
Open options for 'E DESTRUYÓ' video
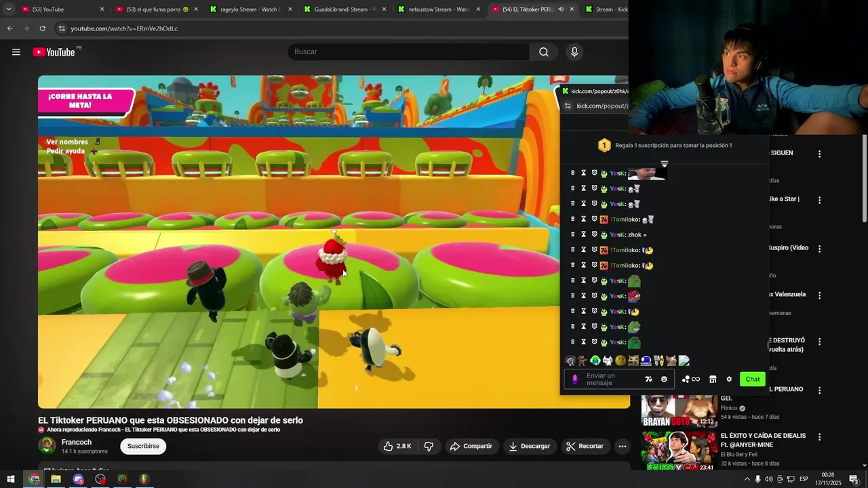pos(819,342)
